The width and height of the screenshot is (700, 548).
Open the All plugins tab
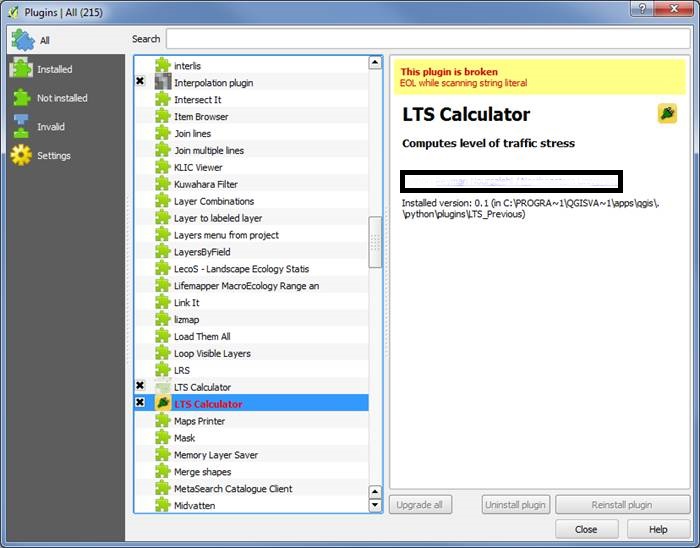pos(67,40)
